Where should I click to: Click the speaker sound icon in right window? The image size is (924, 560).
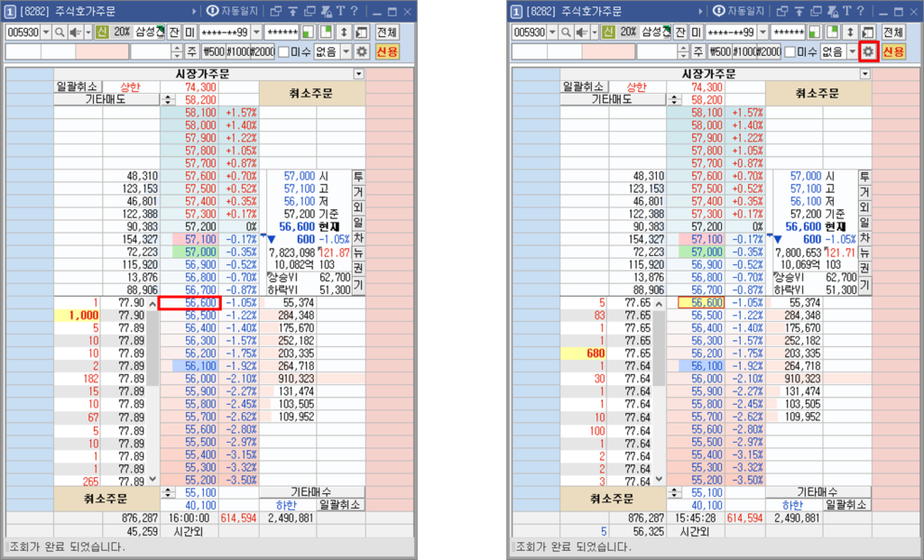[582, 32]
